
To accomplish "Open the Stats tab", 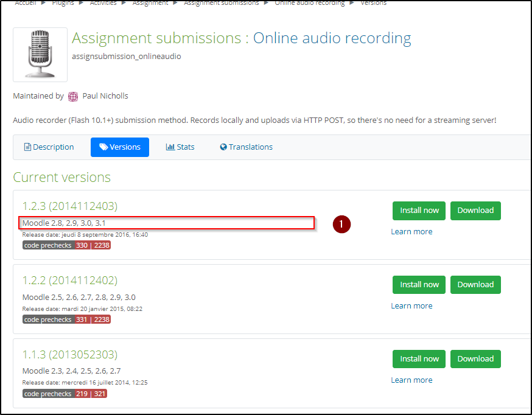I will [x=180, y=147].
